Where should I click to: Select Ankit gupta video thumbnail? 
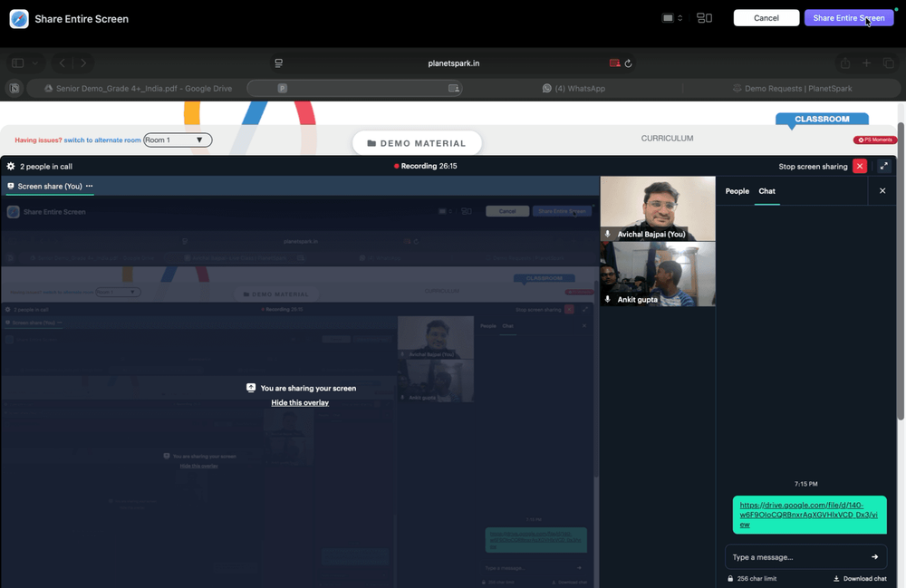pyautogui.click(x=658, y=274)
